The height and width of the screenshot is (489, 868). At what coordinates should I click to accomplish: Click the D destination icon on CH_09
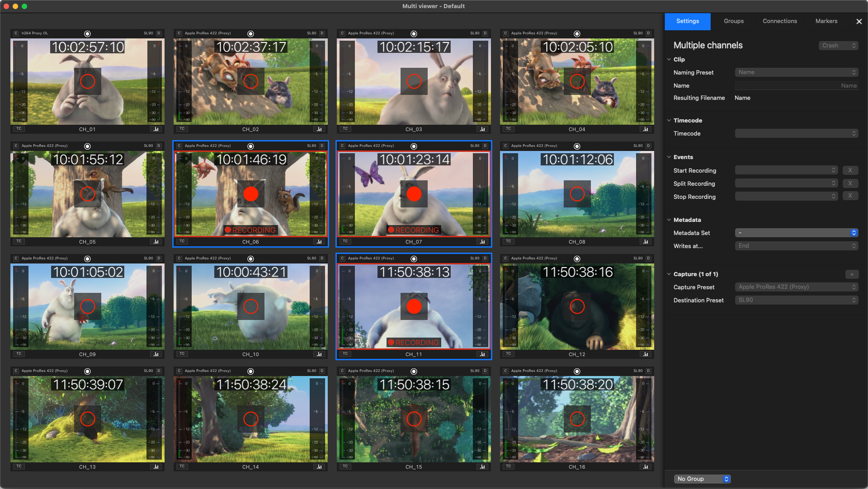159,259
